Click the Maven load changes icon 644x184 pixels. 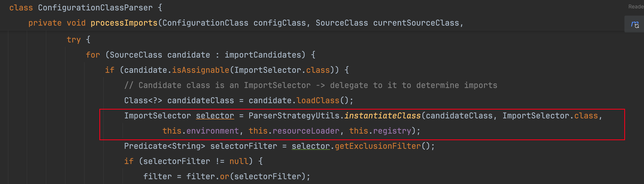click(x=635, y=24)
